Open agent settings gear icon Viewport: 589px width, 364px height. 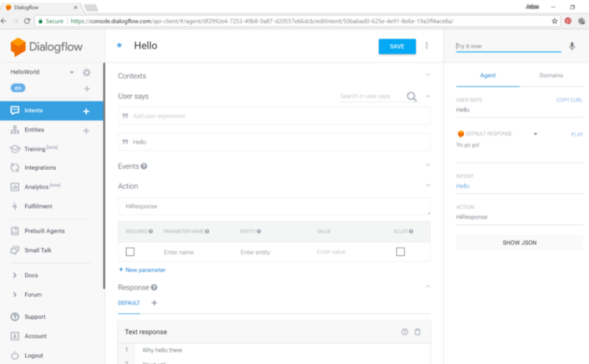[x=86, y=72]
